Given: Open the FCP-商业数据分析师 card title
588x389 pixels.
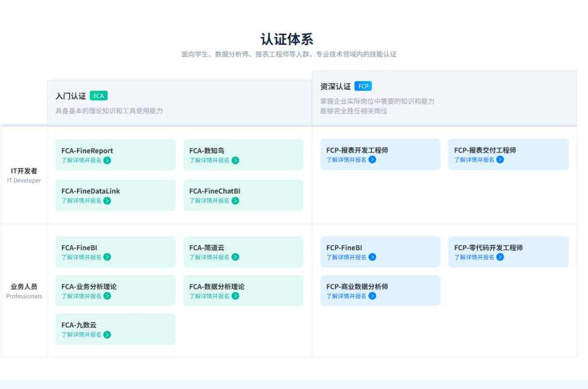Looking at the screenshot, I should [x=357, y=287].
